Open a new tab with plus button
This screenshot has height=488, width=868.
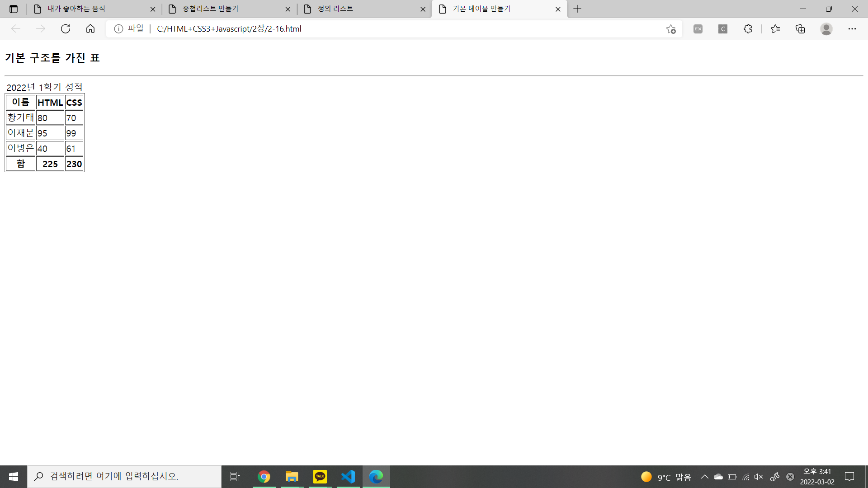577,9
